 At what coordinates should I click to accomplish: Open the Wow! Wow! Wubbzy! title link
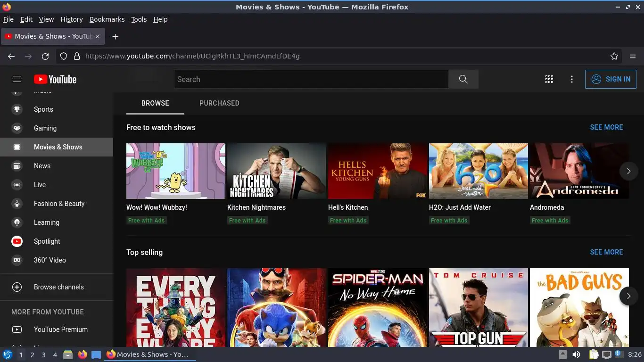[157, 207]
